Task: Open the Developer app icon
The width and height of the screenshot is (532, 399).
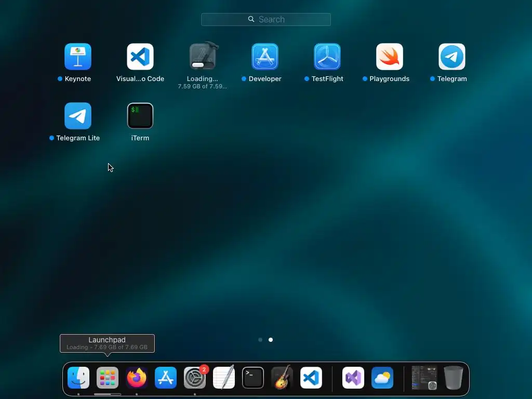Action: point(265,57)
